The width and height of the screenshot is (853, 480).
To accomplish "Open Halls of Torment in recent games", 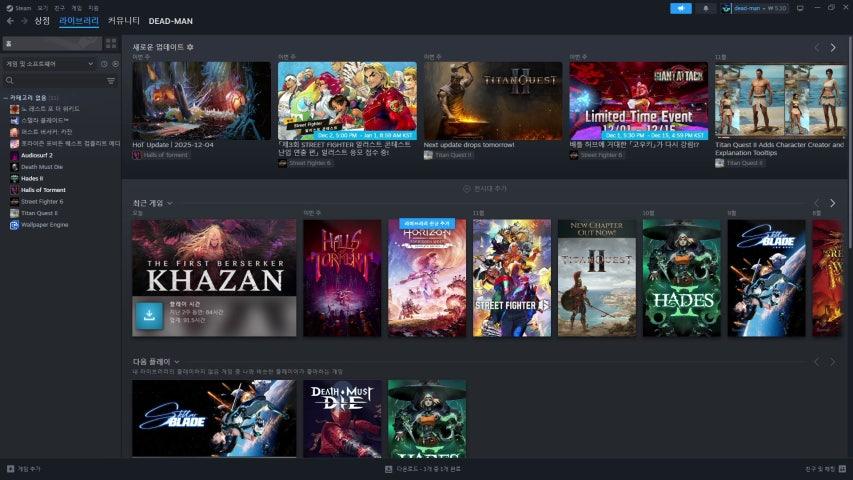I will [x=342, y=278].
